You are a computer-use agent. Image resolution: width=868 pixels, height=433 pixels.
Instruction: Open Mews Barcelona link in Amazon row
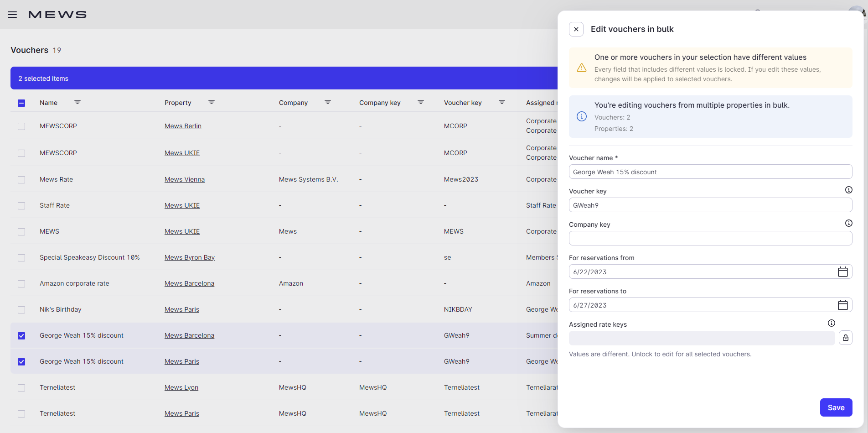click(189, 283)
